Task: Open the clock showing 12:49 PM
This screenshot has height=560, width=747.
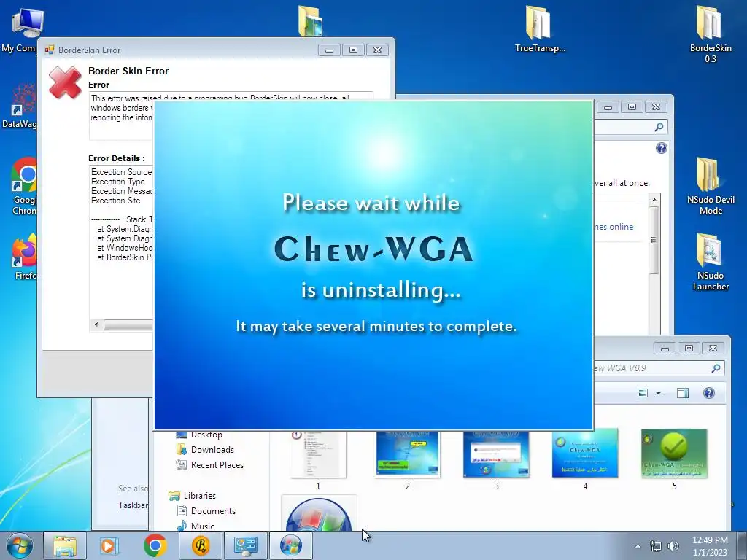Action: (x=710, y=545)
